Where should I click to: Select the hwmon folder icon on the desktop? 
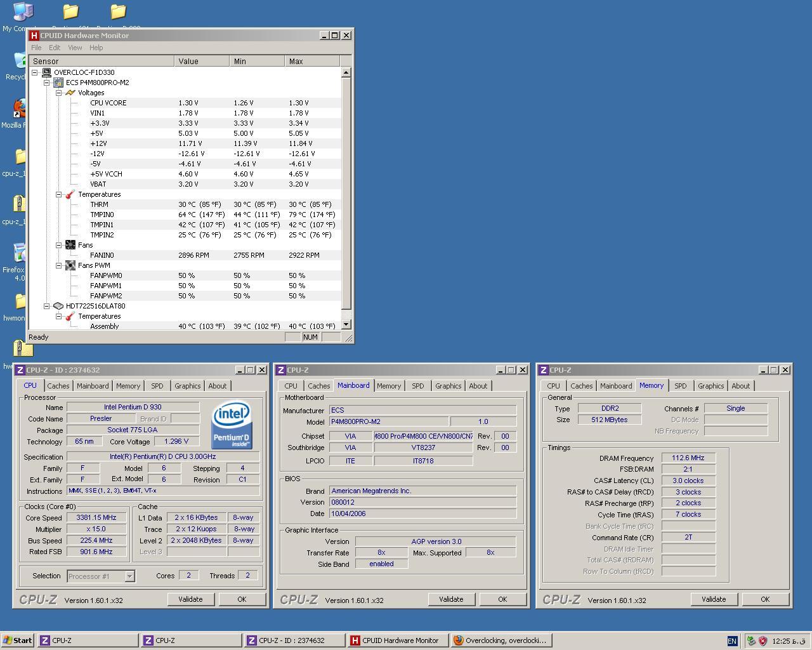[20, 301]
